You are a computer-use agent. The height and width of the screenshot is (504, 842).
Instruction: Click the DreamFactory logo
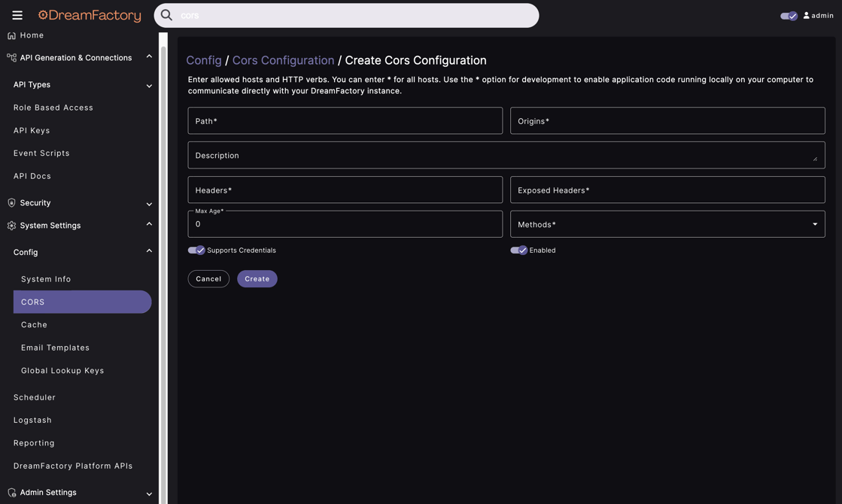pos(89,14)
